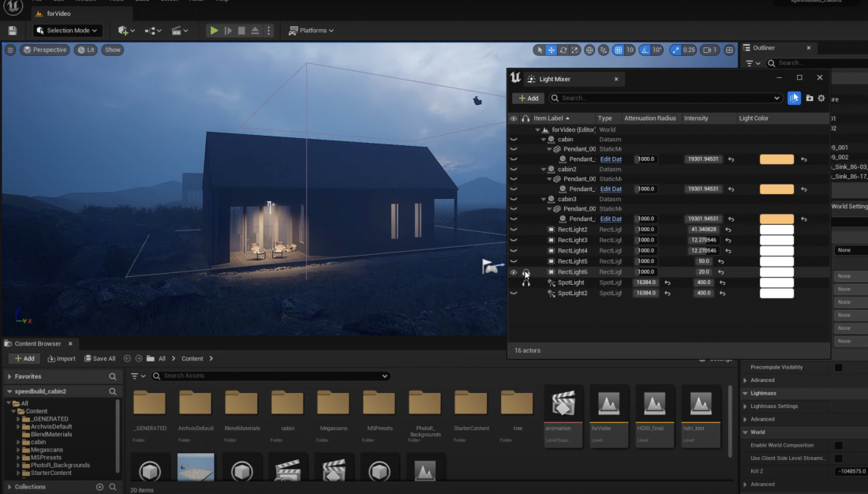Select the Translate gizmo tool in viewport toolbar
This screenshot has width=868, height=494.
[x=552, y=49]
